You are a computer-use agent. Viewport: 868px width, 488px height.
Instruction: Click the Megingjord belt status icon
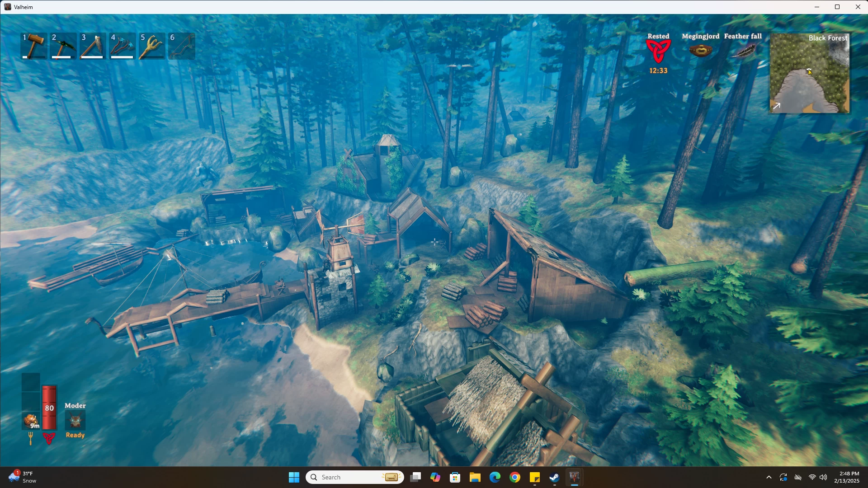click(700, 50)
